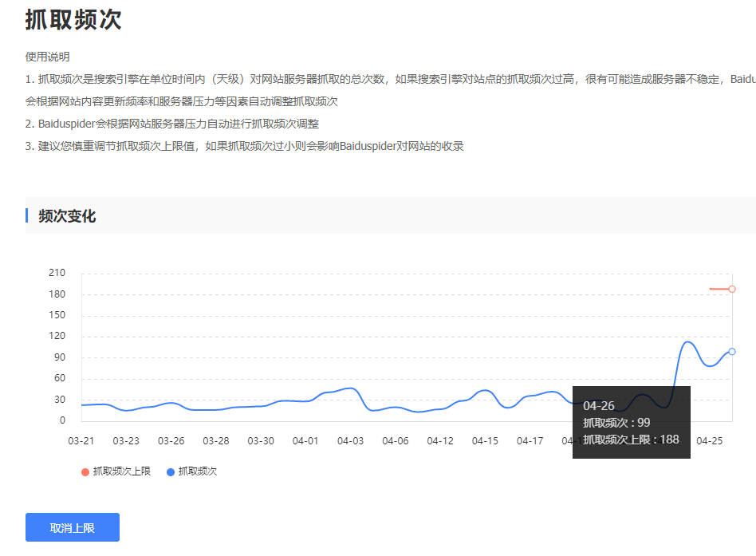Select the red endpoint marker at 188
This screenshot has height=556, width=756.
pos(732,289)
